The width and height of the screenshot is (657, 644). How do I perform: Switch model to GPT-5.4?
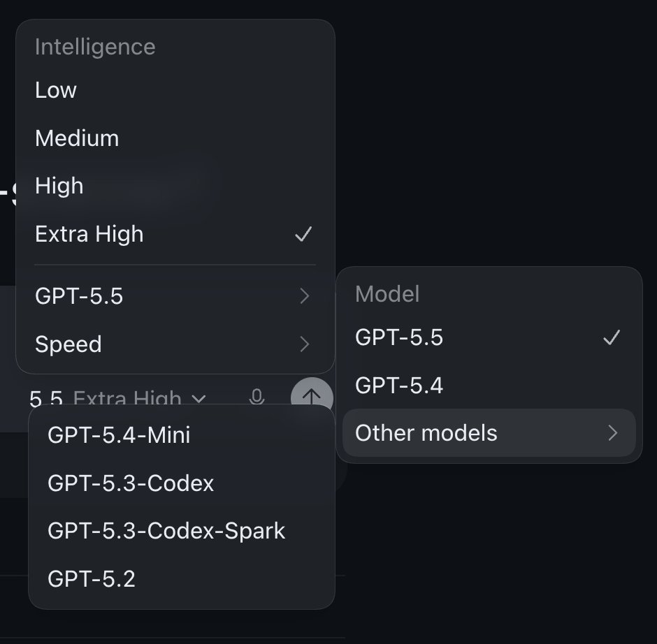click(489, 386)
